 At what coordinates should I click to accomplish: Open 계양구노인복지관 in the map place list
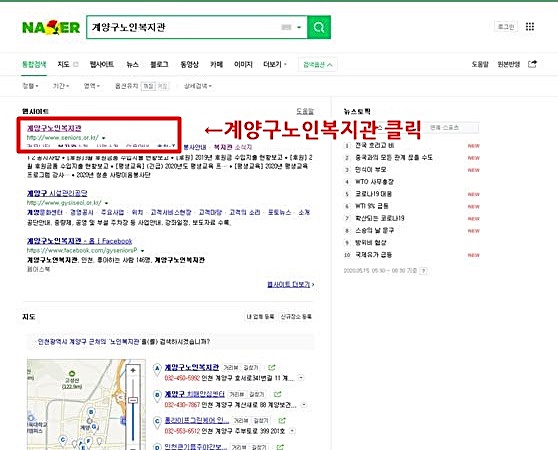pos(191,367)
